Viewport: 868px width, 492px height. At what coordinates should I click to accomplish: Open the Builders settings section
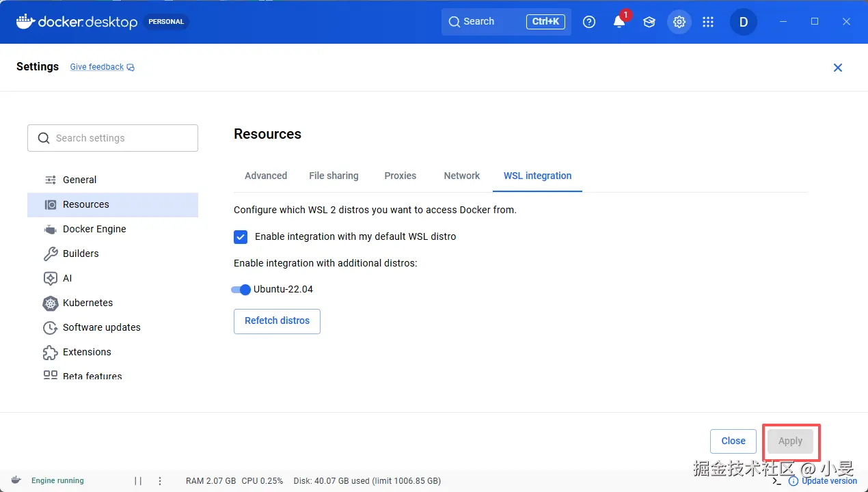(113, 254)
